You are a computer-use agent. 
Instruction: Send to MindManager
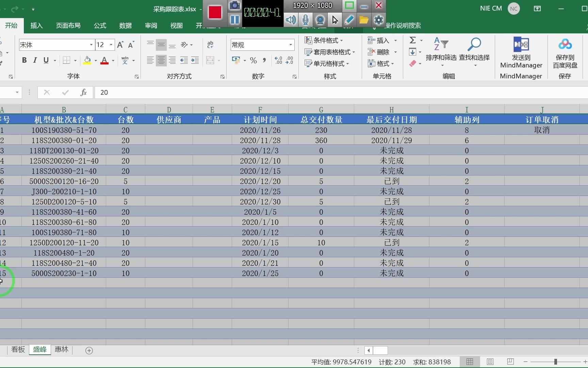click(521, 52)
